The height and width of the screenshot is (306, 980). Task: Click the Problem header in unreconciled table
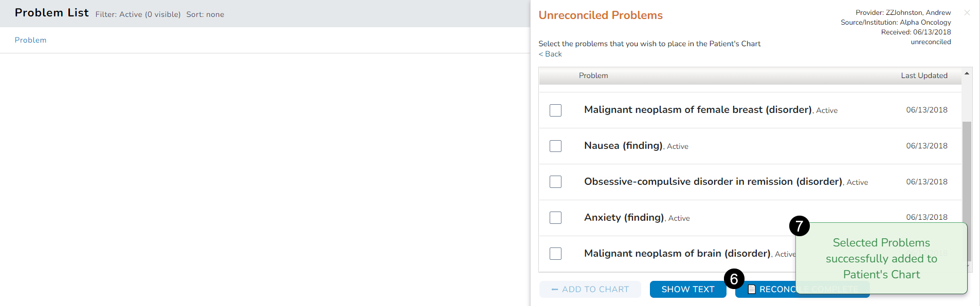coord(593,75)
